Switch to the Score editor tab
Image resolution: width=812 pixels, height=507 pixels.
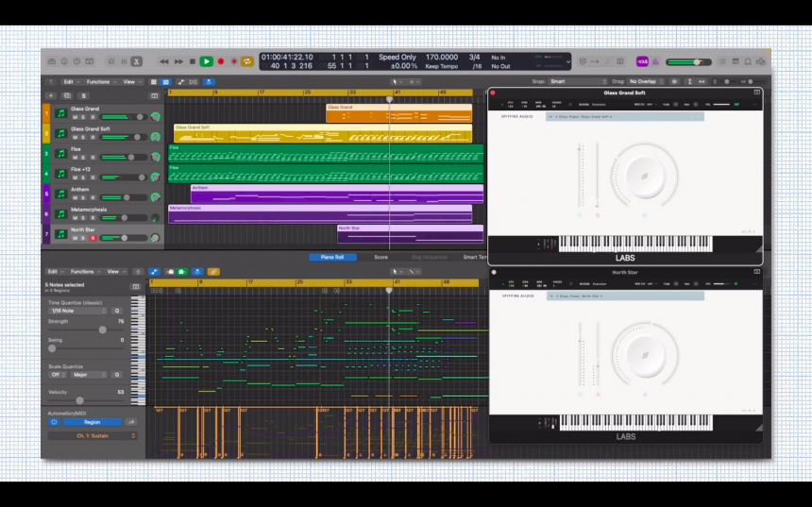(x=381, y=257)
